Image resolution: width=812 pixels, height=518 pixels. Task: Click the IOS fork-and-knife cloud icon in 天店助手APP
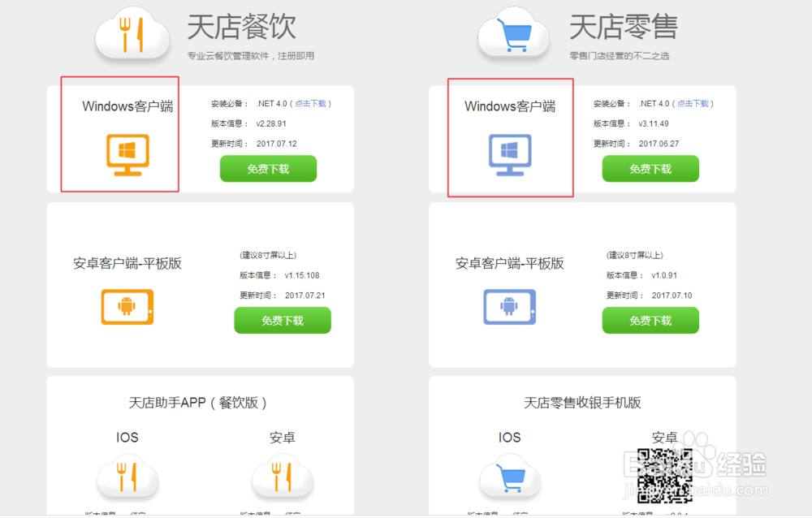pos(127,476)
